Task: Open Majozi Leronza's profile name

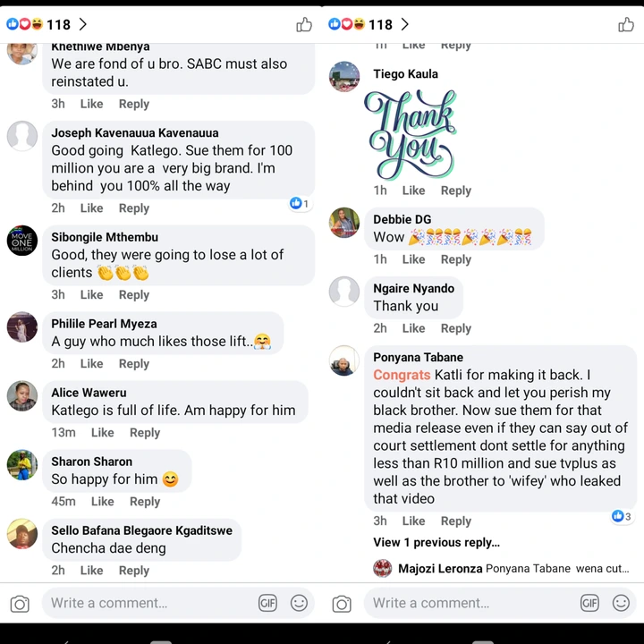Action: pyautogui.click(x=440, y=569)
